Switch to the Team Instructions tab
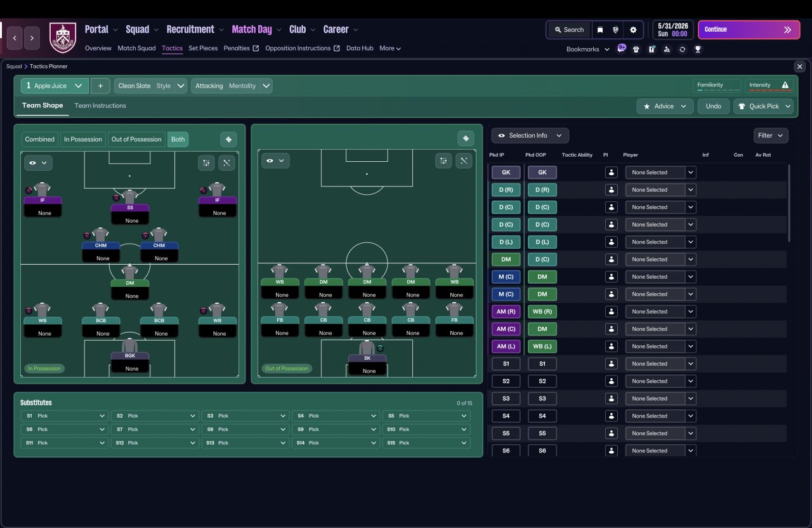Image resolution: width=812 pixels, height=528 pixels. [100, 105]
